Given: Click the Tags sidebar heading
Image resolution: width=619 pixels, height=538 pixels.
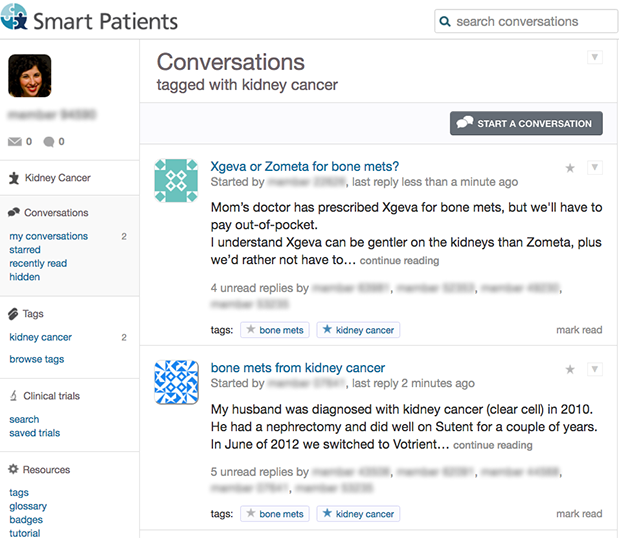Looking at the screenshot, I should (33, 314).
